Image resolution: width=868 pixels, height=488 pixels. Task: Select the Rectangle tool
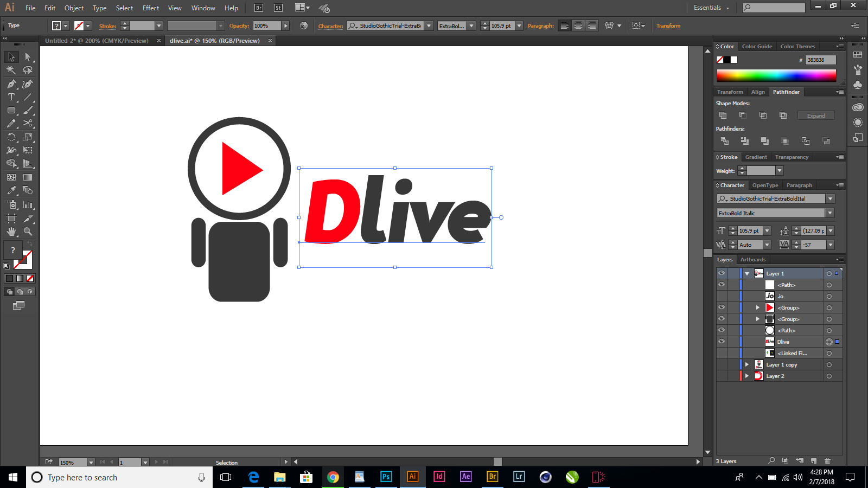[x=11, y=110]
